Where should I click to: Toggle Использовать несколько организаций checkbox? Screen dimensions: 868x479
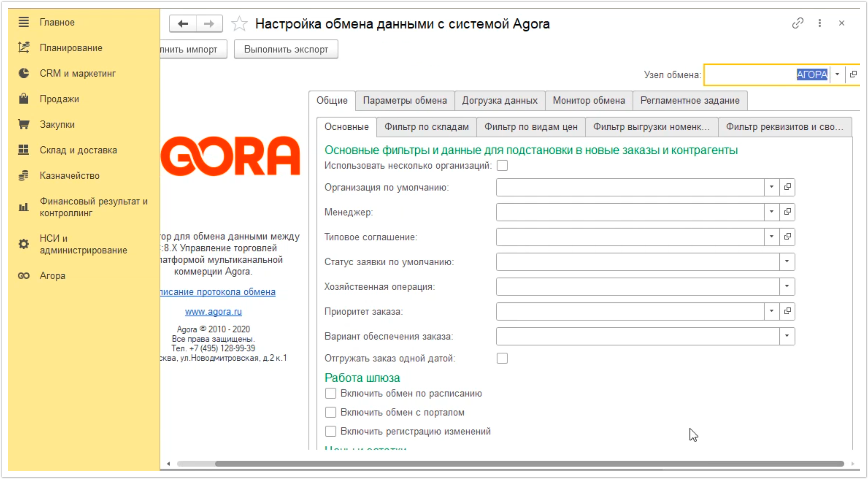(x=502, y=165)
